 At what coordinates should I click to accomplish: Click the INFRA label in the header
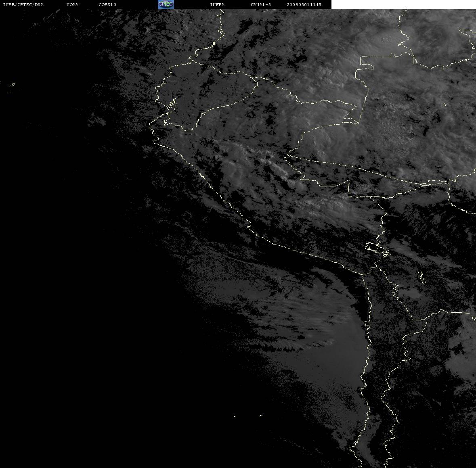tap(217, 4)
